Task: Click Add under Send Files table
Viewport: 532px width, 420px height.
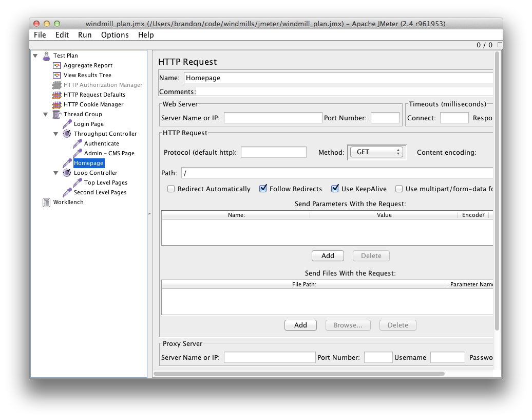Action: [300, 325]
